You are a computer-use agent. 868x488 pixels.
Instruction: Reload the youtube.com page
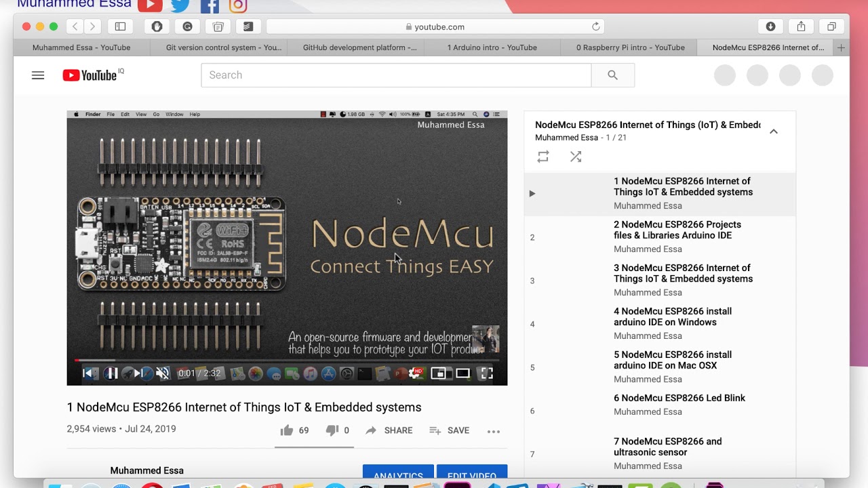coord(595,26)
